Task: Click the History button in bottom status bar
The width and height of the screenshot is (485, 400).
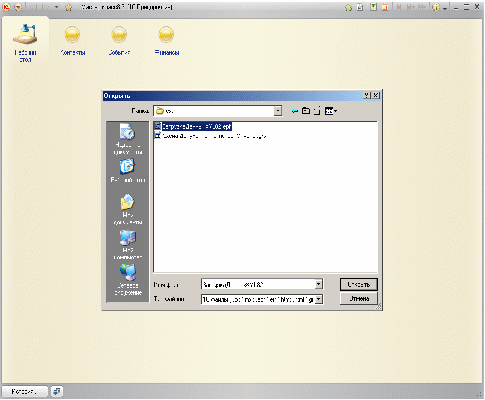Action: pyautogui.click(x=25, y=391)
